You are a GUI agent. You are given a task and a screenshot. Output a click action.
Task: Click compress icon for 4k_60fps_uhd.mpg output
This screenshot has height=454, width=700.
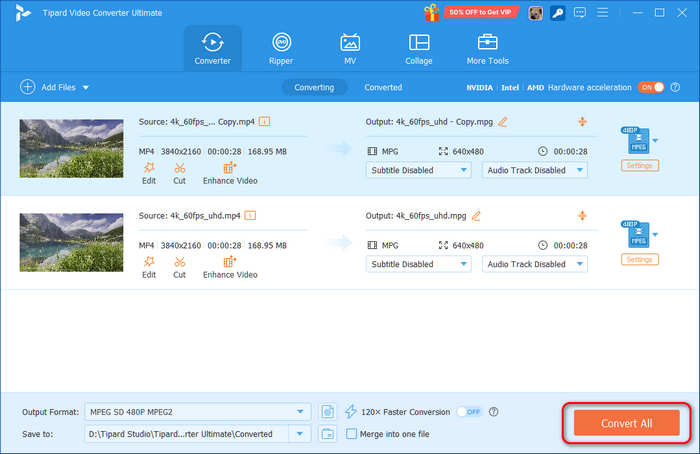[x=582, y=216]
